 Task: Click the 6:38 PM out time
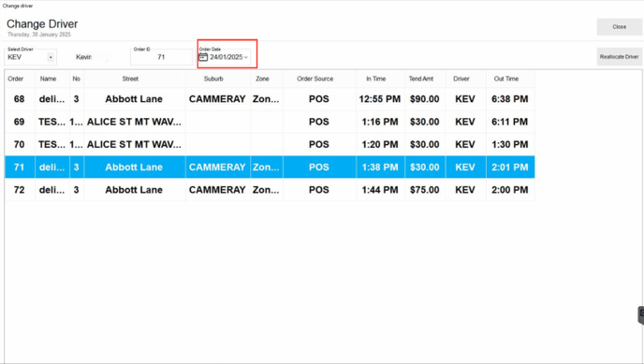(x=510, y=99)
